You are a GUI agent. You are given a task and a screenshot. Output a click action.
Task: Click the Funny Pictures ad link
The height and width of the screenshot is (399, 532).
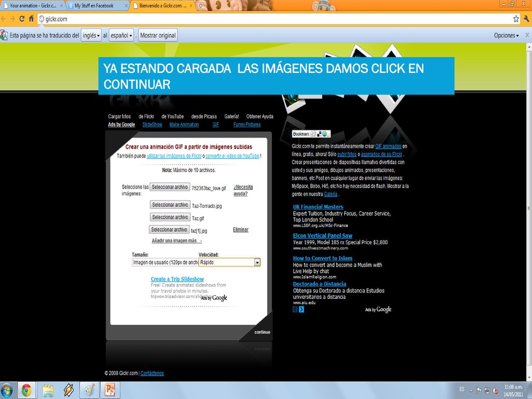pos(247,125)
